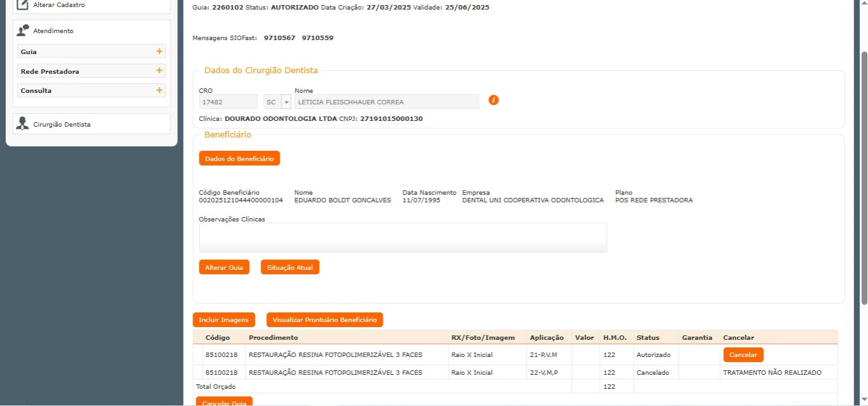Click the Incluir Imagens button

(223, 319)
